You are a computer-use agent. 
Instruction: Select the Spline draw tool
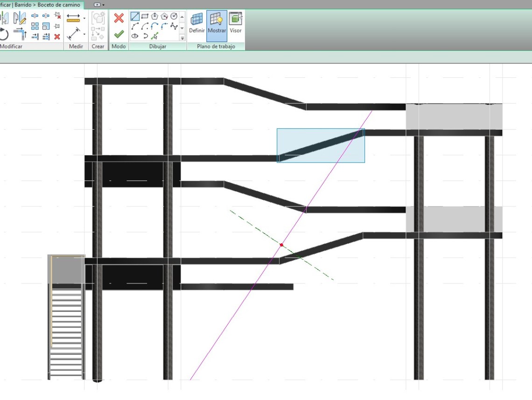coord(174,27)
